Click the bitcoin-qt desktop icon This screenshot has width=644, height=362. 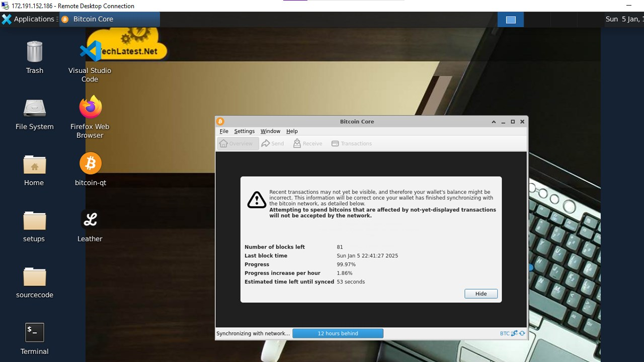[91, 164]
